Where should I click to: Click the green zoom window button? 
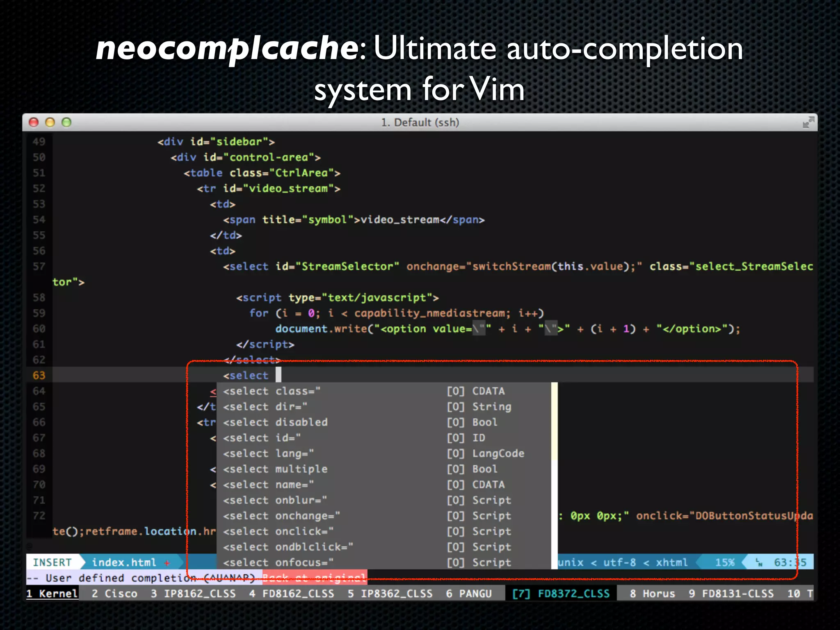66,122
